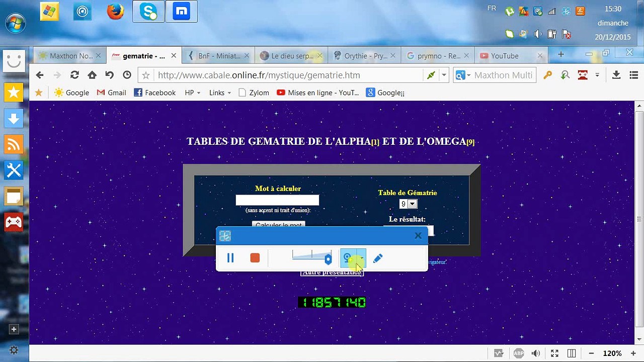The image size is (644, 362).
Task: Switch to the Le dieu serp... tab
Action: [292, 56]
